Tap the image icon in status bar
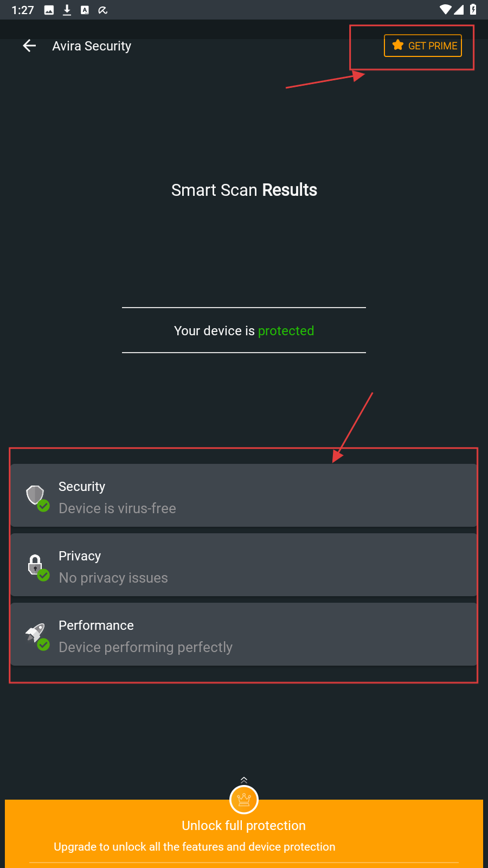488x868 pixels. [49, 10]
